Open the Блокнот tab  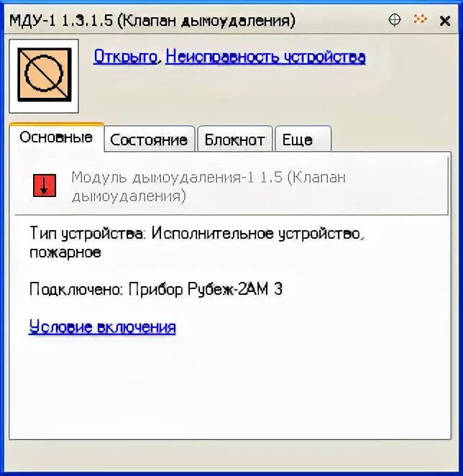point(234,139)
